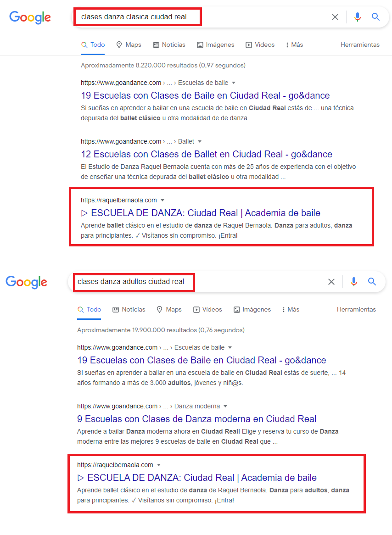Screen dimensions: 392x535
Task: Open '12 Escuelas con Clases de Ballet' result
Action: click(207, 154)
